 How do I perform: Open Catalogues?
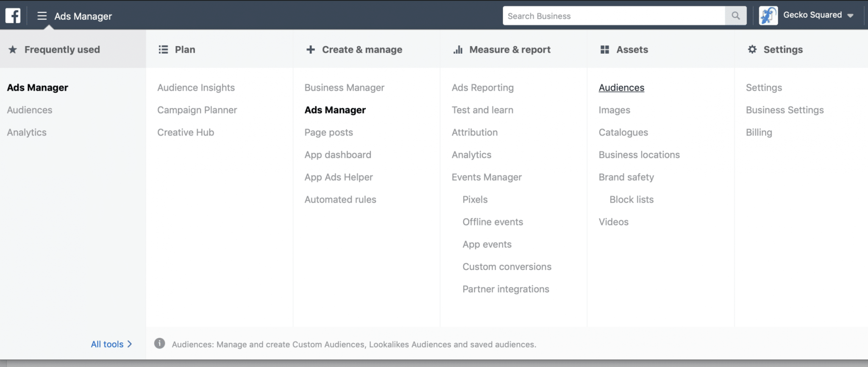click(623, 132)
